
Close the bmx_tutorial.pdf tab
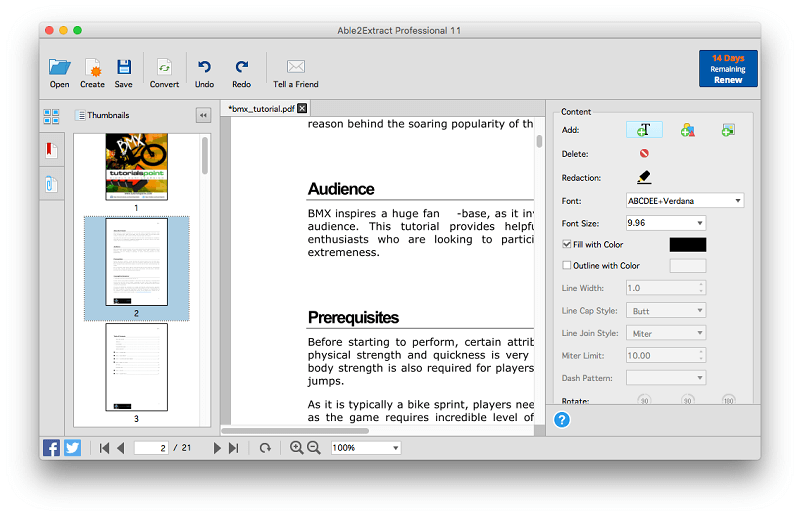point(302,108)
